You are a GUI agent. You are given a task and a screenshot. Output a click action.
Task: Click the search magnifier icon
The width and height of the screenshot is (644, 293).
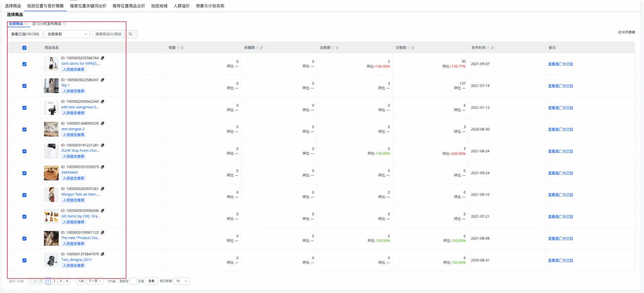130,34
